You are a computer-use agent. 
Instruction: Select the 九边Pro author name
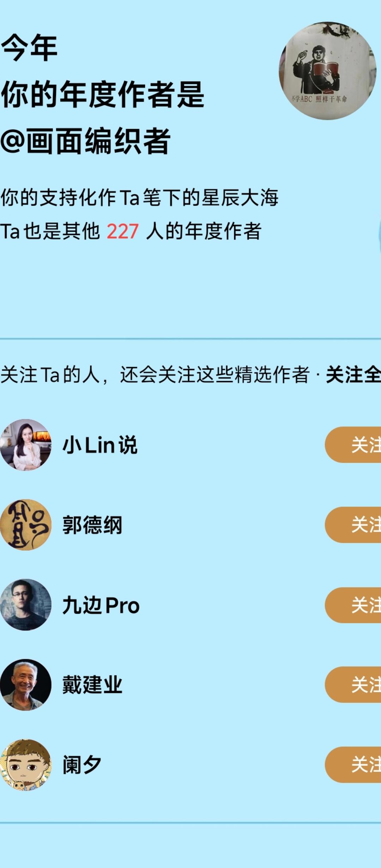point(101,605)
